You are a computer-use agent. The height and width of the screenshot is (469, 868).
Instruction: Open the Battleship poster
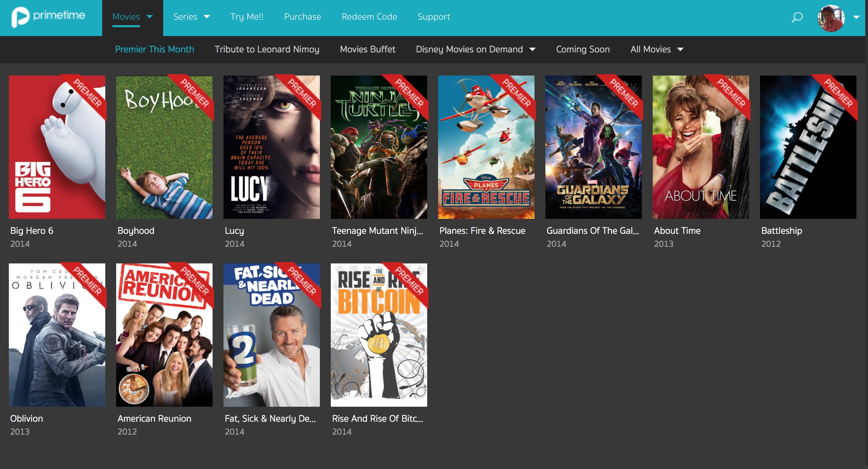(x=808, y=147)
